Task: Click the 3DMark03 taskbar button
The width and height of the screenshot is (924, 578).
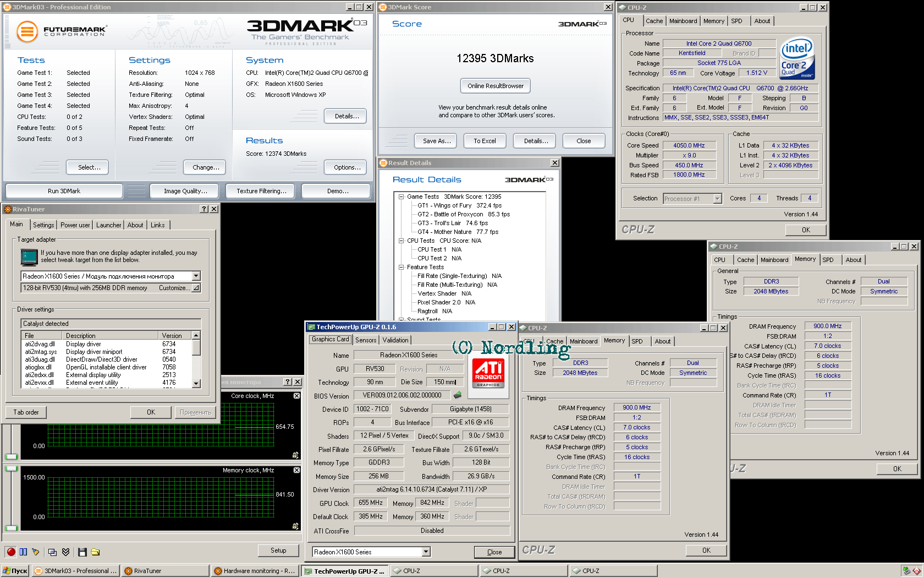Action: 75,571
